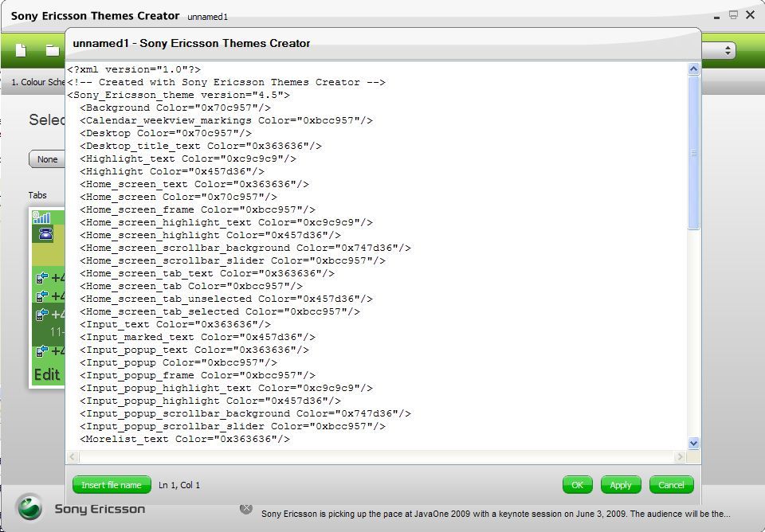Click the Input_popup_frame Color line
Image resolution: width=765 pixels, height=532 pixels.
[x=198, y=375]
